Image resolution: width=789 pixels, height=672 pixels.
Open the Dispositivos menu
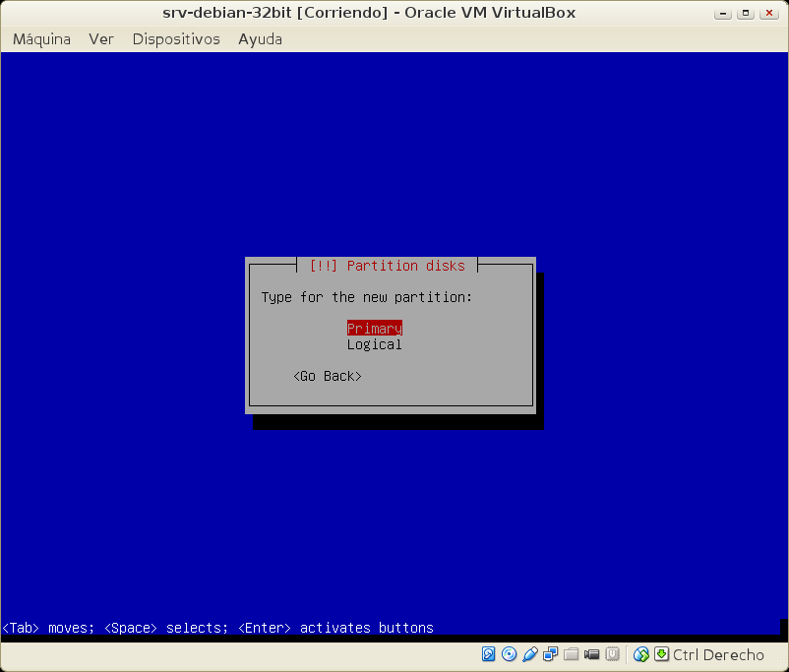pyautogui.click(x=176, y=39)
